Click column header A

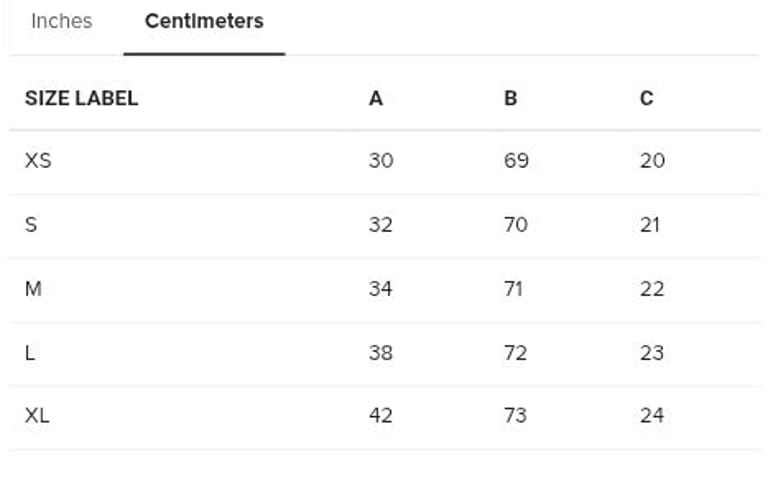click(376, 98)
